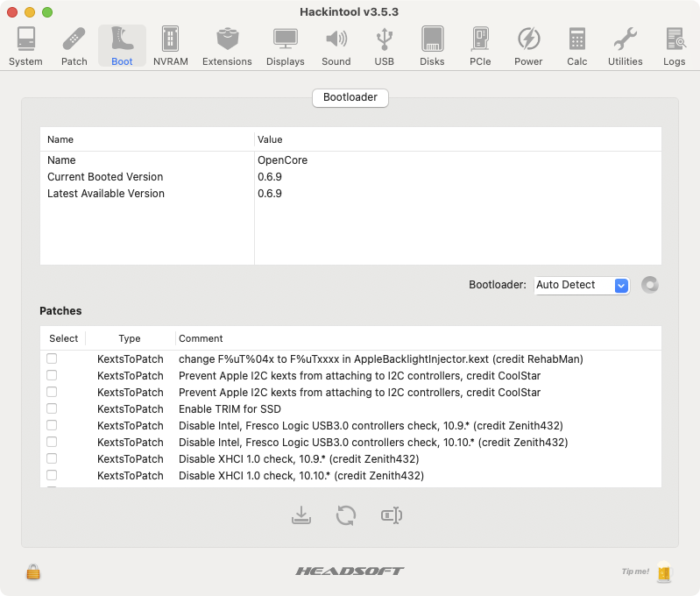Tick Disable XHCI 1.0 check 10.10.* checkbox

(52, 475)
